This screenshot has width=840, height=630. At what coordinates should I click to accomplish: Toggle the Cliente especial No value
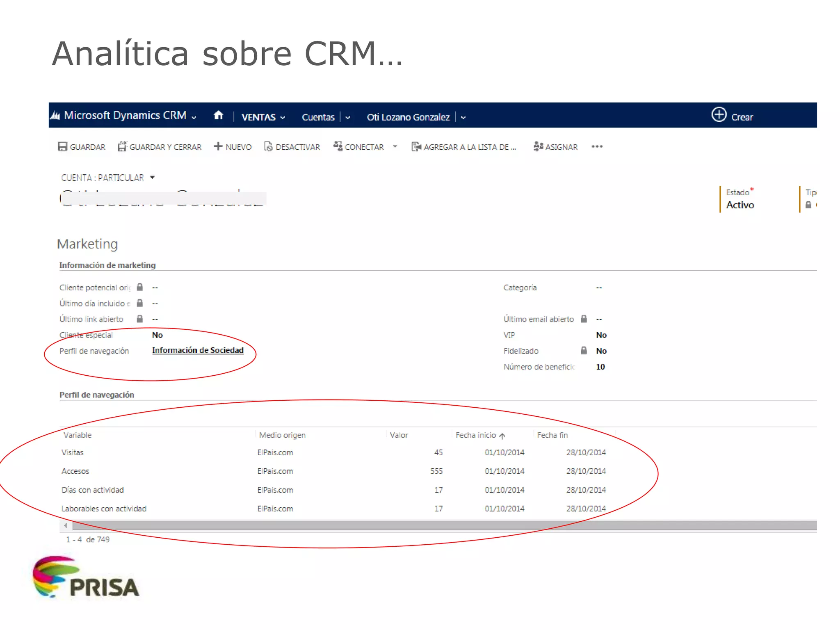point(157,335)
